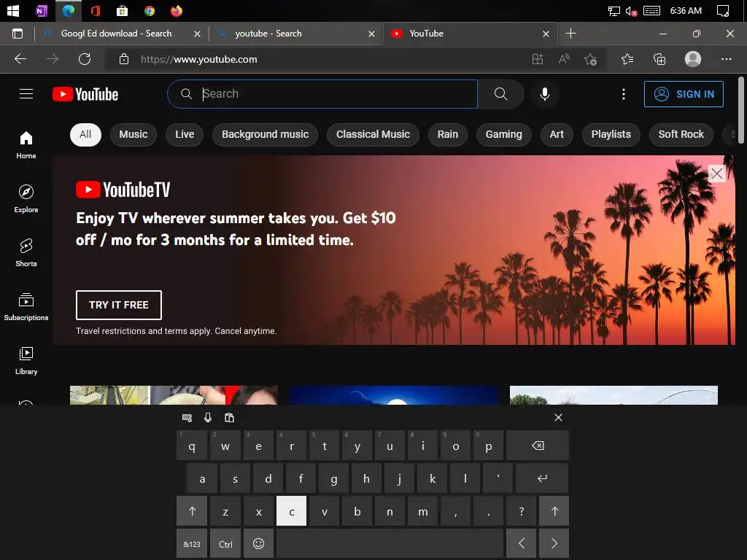
Task: Select the Soft Rock filter chip
Action: click(681, 134)
